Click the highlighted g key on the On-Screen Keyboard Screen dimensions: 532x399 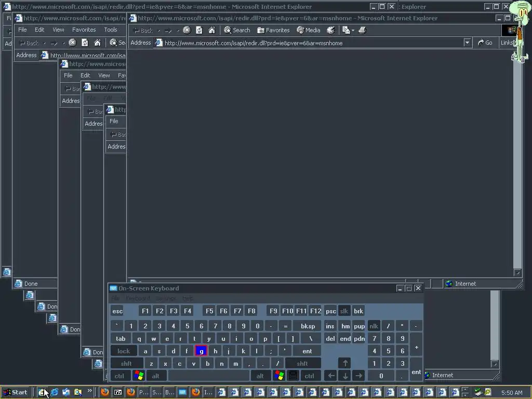pyautogui.click(x=201, y=351)
